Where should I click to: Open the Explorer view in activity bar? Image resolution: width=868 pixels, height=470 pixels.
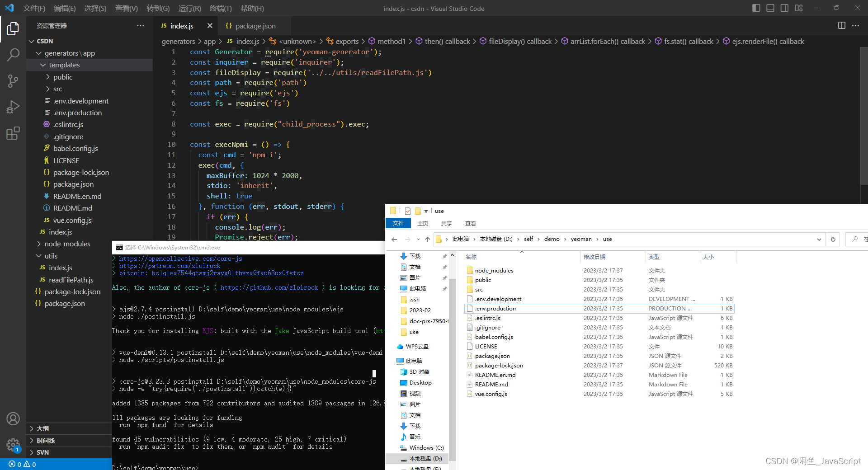coord(13,29)
